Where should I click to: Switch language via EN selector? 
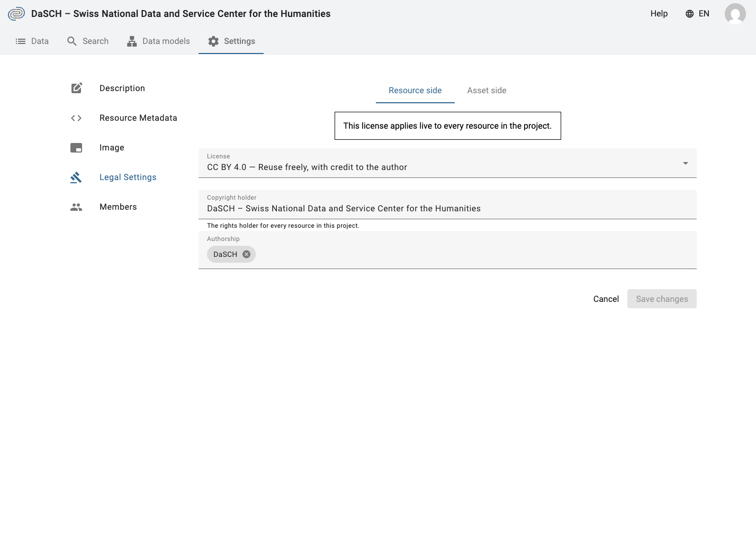pyautogui.click(x=697, y=14)
